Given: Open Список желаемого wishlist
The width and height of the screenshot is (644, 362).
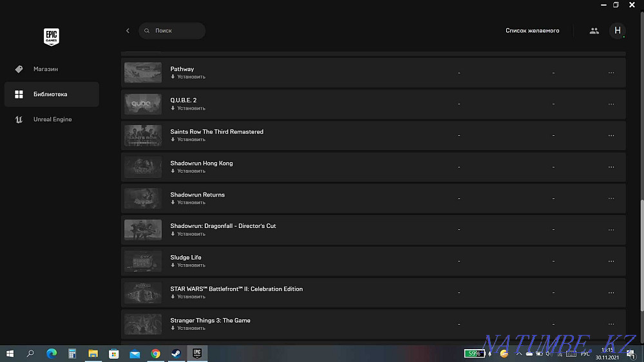Looking at the screenshot, I should (533, 31).
